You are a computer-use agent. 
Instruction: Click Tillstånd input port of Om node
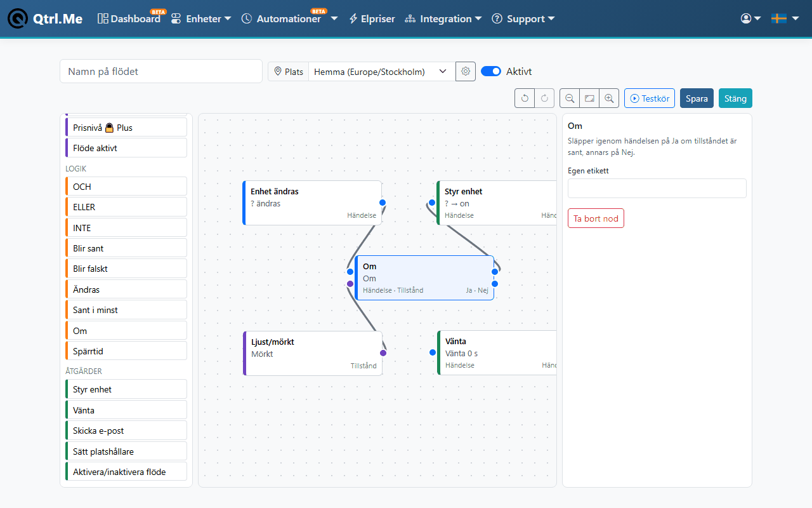click(x=350, y=284)
